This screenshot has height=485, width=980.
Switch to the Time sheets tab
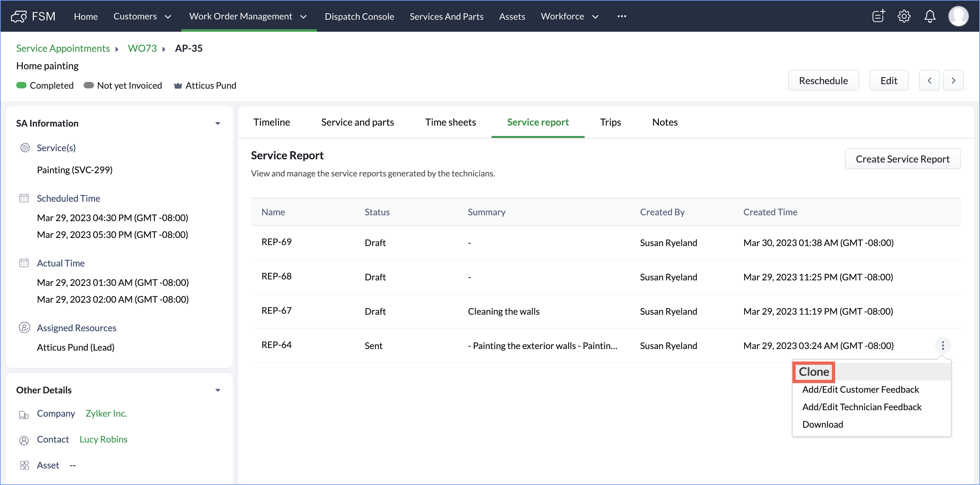coord(450,122)
